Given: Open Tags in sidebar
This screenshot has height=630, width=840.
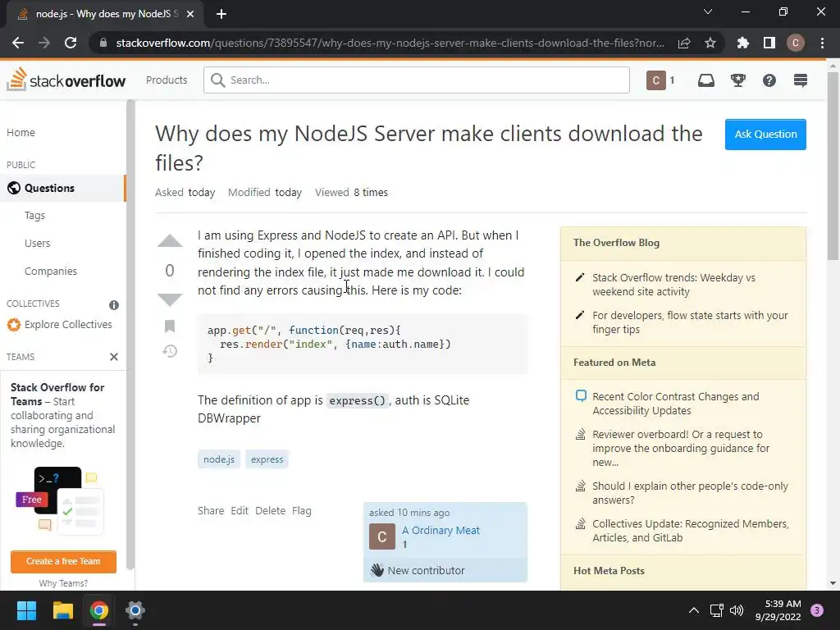Looking at the screenshot, I should click(x=34, y=216).
